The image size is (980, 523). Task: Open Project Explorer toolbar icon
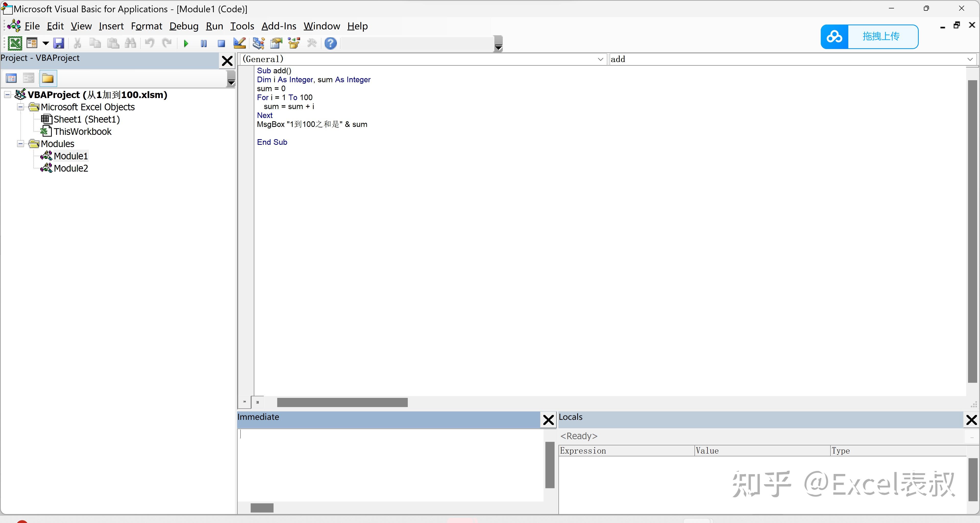[258, 43]
